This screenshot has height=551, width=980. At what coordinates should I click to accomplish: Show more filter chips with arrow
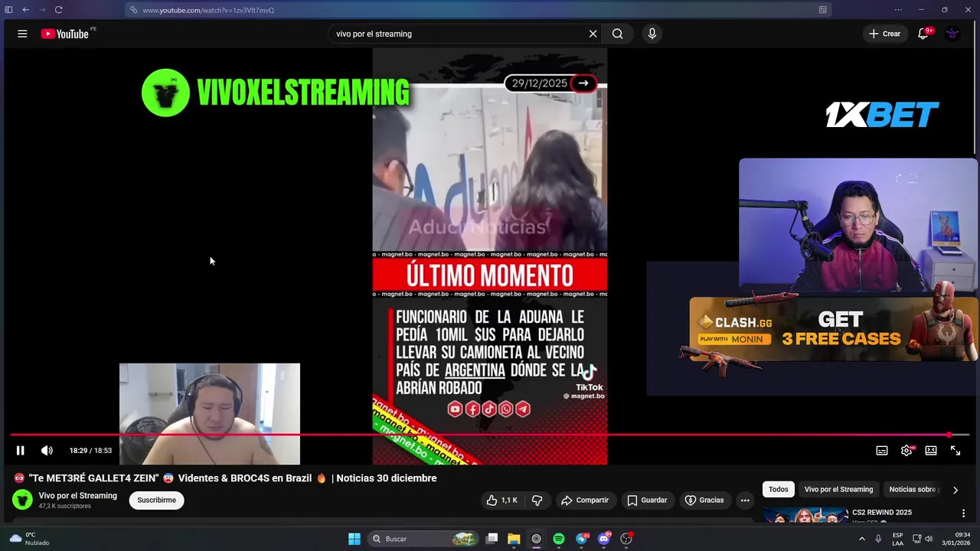click(955, 490)
